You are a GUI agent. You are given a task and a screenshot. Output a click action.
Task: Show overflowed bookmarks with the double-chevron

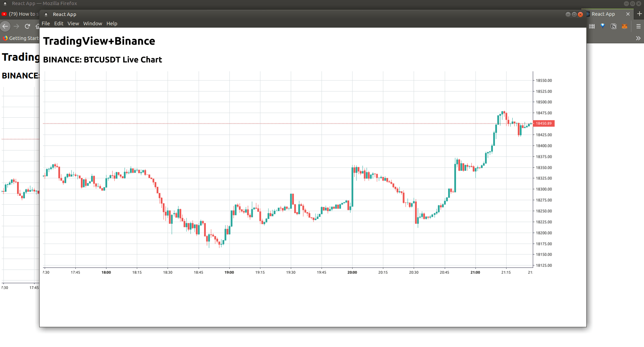click(x=638, y=38)
